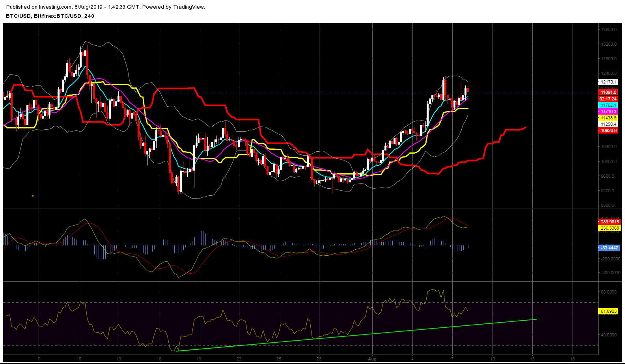Select the yellow 256.5368 signal value label
Screen dimensions: 625x364
click(x=609, y=228)
